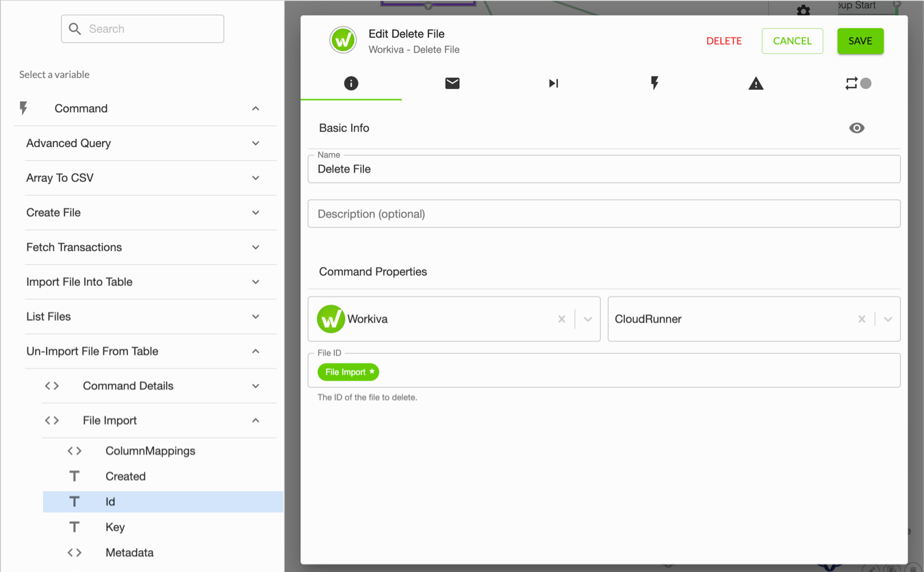Clear the Workiva connector selection
Viewport: 924px width, 572px height.
562,319
